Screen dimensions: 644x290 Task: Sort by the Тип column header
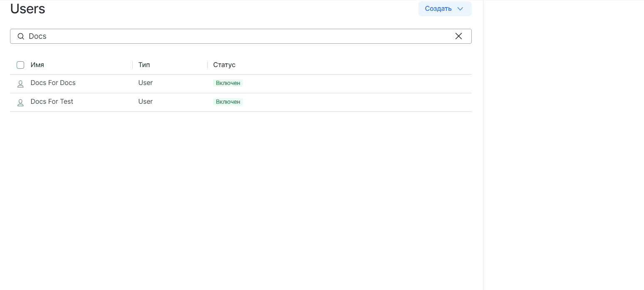point(144,65)
